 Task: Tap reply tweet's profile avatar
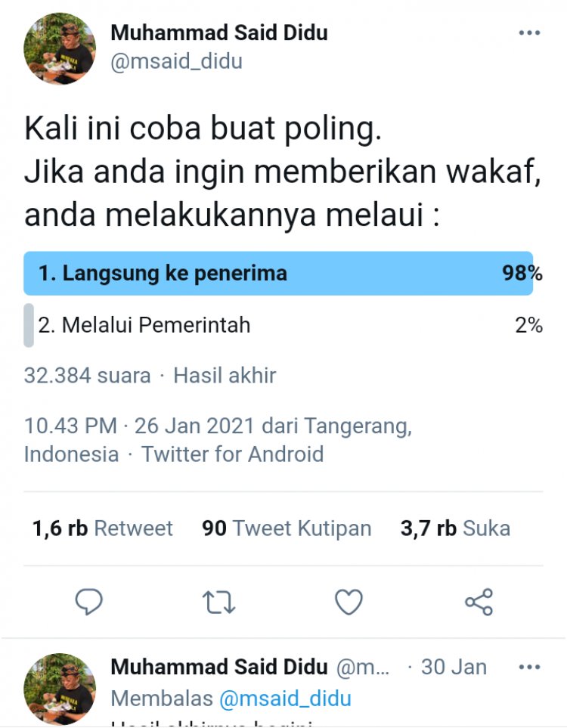point(59,688)
